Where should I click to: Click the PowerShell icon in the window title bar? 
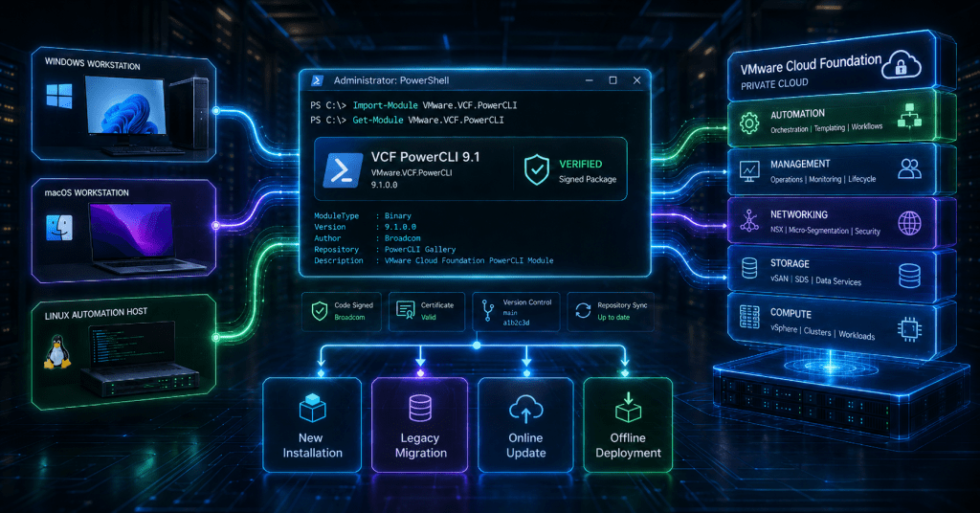(317, 80)
